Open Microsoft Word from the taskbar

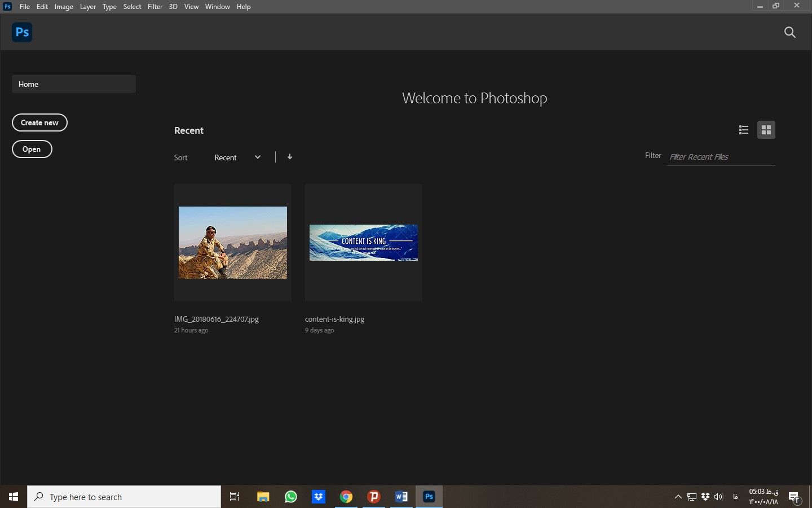(x=401, y=497)
